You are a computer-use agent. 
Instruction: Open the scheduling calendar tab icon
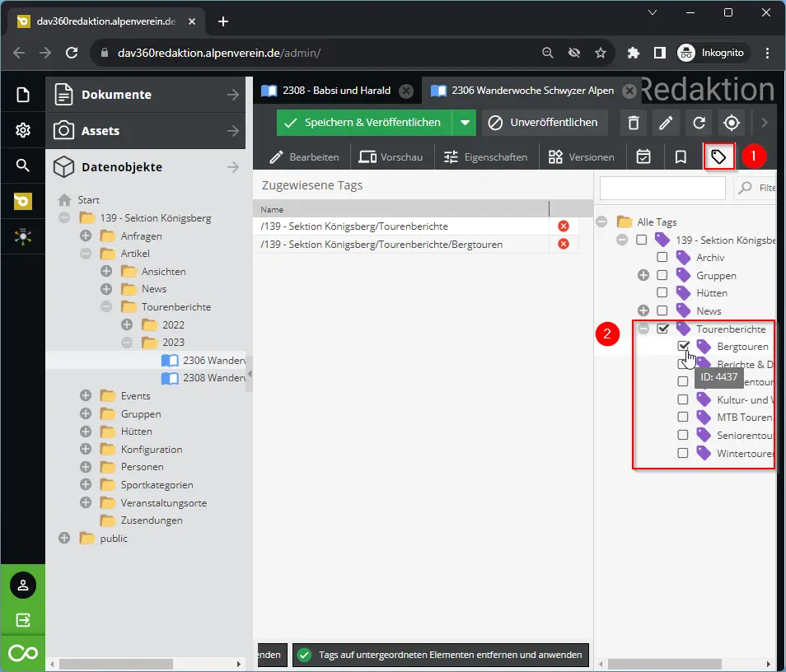click(644, 156)
